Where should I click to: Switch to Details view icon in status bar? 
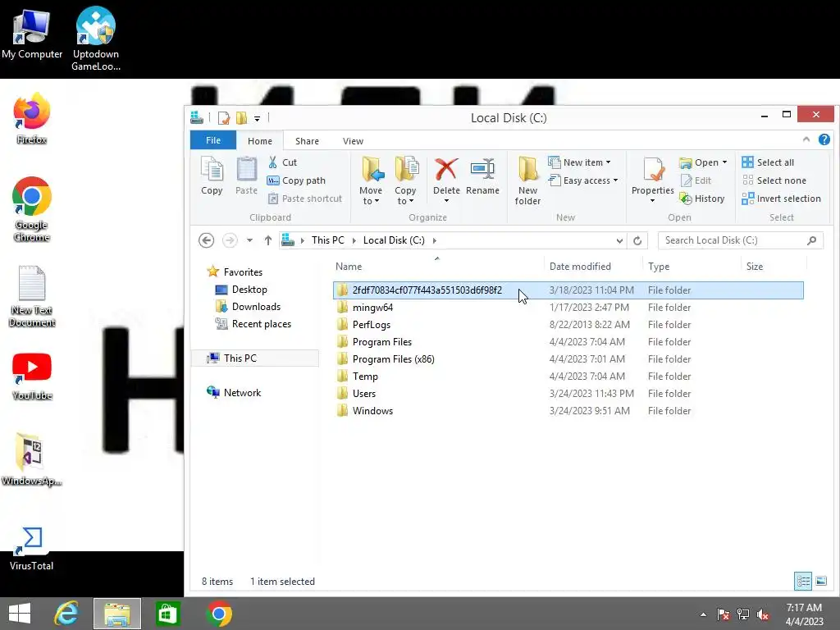(802, 582)
